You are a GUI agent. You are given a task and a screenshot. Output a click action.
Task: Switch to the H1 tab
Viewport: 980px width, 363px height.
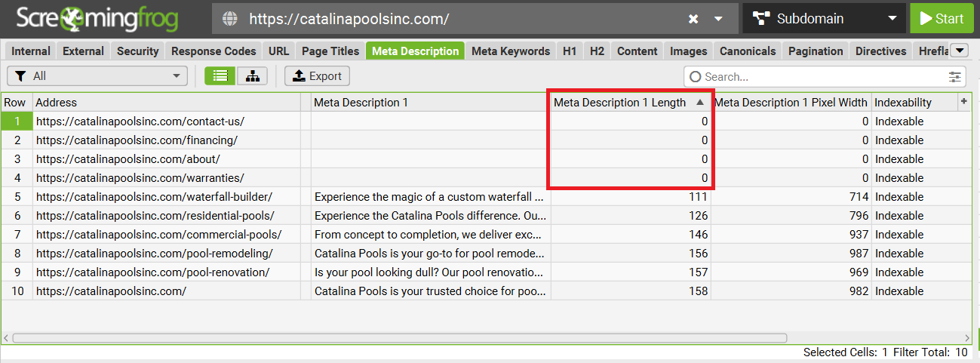[x=570, y=51]
